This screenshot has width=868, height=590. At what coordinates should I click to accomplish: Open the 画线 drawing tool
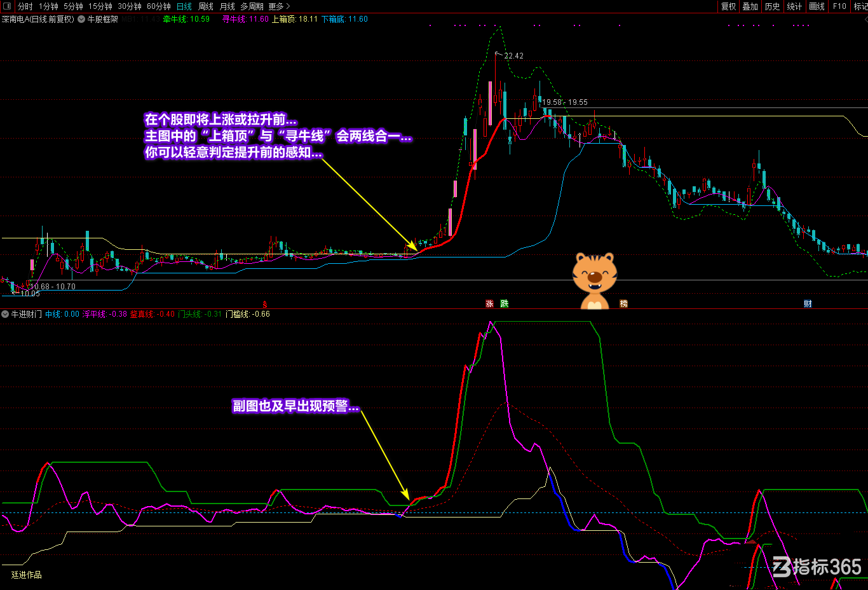tap(817, 6)
